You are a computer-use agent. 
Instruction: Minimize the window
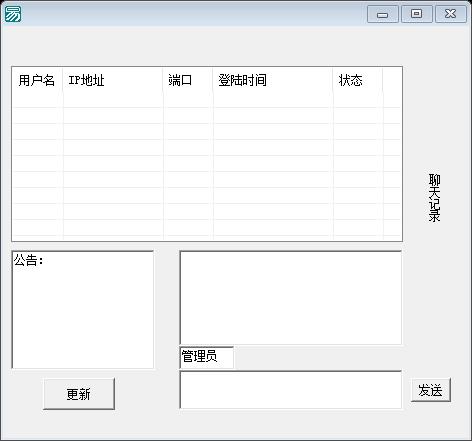coord(383,14)
